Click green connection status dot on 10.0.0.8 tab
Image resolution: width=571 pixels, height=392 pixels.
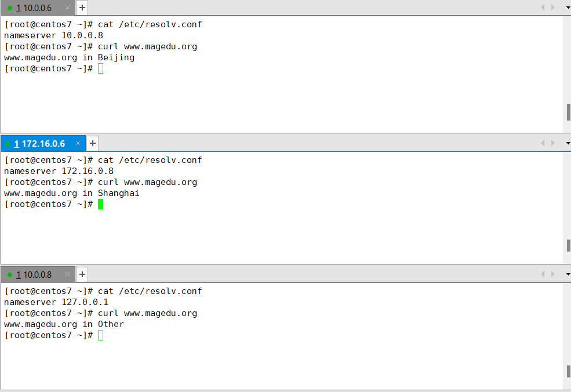click(x=10, y=275)
